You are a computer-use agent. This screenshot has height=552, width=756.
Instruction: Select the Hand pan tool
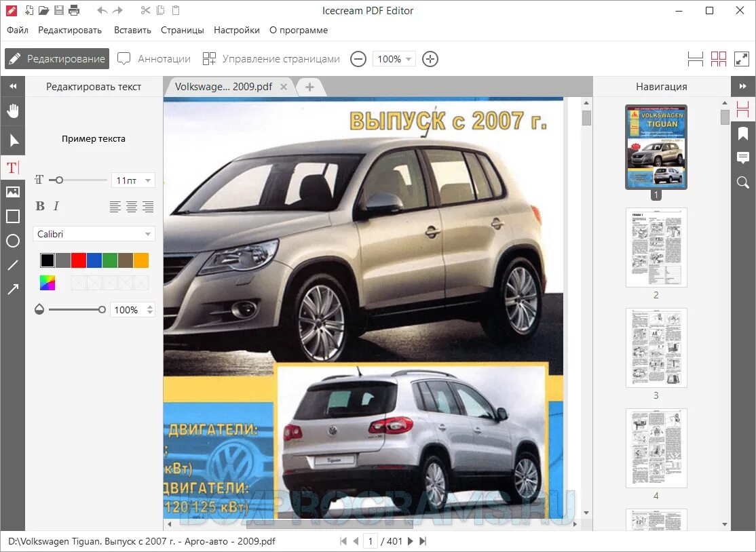(x=13, y=111)
